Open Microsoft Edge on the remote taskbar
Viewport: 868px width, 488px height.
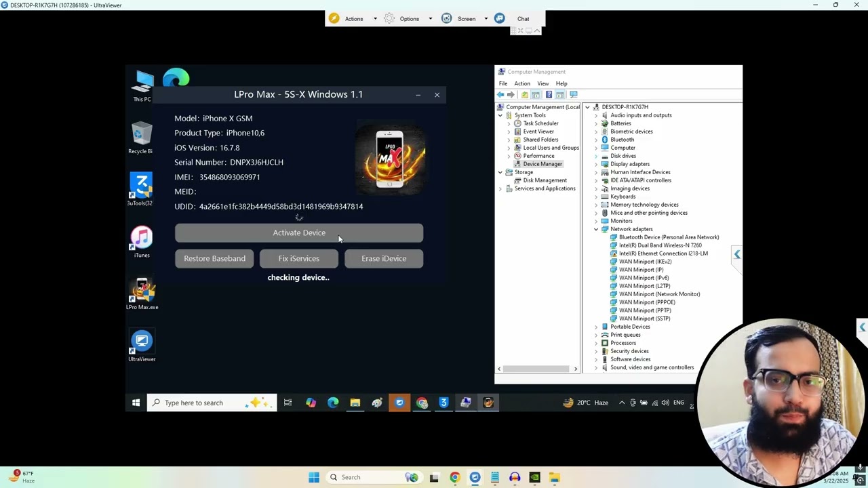333,403
